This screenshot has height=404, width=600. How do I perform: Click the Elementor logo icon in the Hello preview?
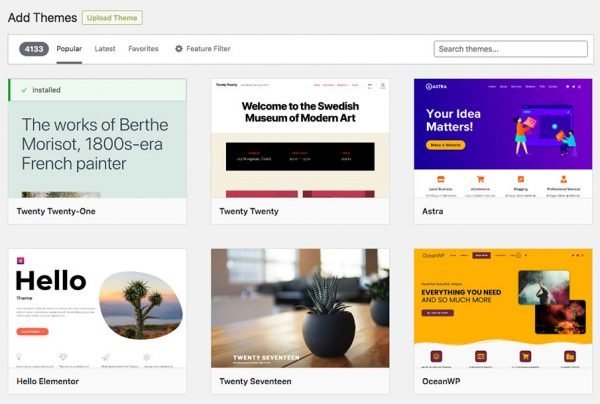(x=20, y=261)
